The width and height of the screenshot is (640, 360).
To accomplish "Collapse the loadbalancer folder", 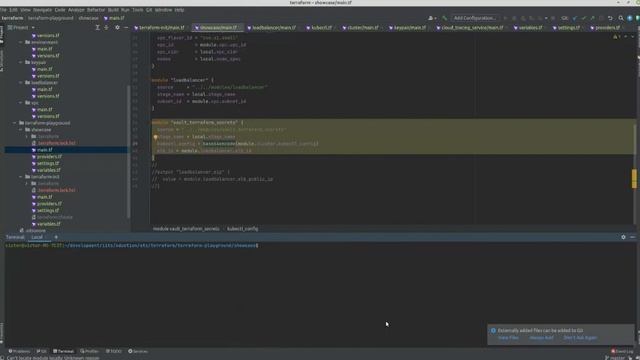I will coord(21,82).
